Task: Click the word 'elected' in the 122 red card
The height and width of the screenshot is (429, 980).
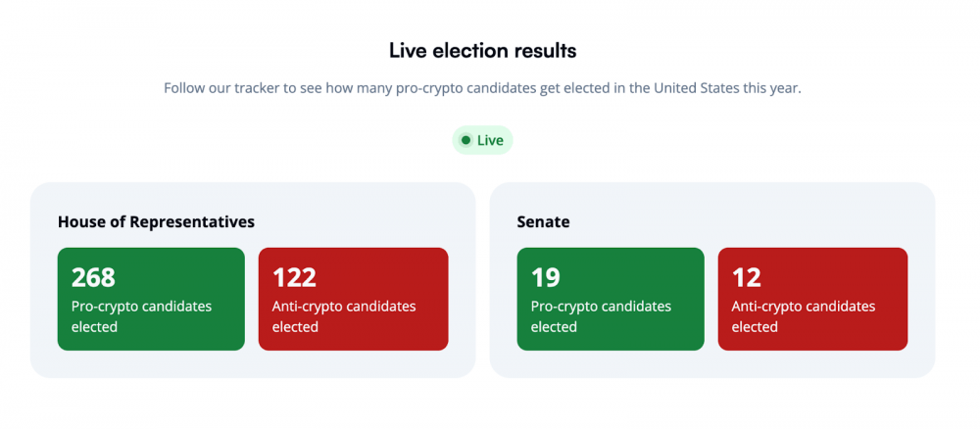Action: coord(296,326)
